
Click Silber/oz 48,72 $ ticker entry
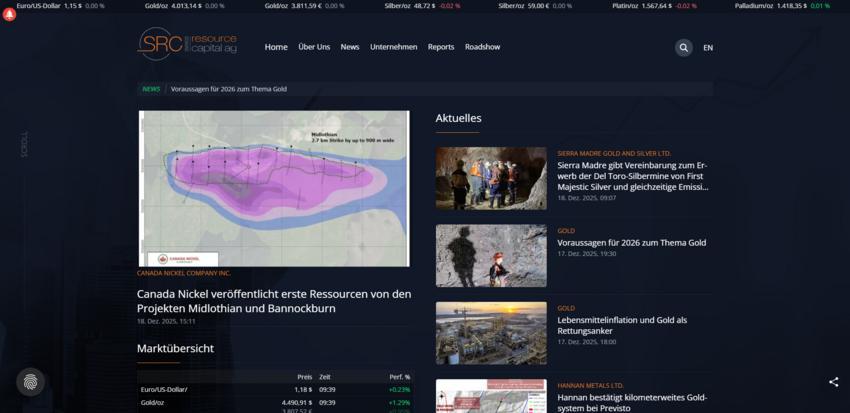[422, 5]
